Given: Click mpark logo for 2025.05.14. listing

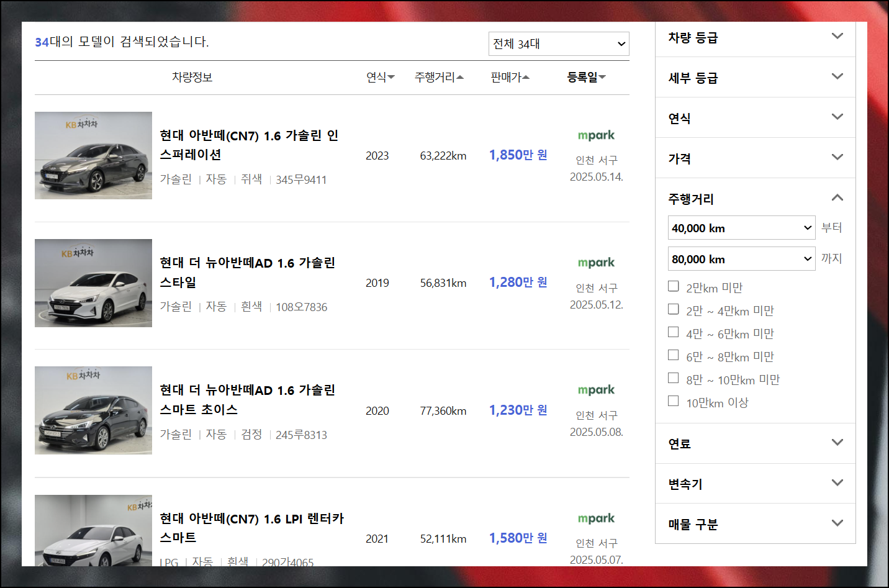Looking at the screenshot, I should (596, 135).
